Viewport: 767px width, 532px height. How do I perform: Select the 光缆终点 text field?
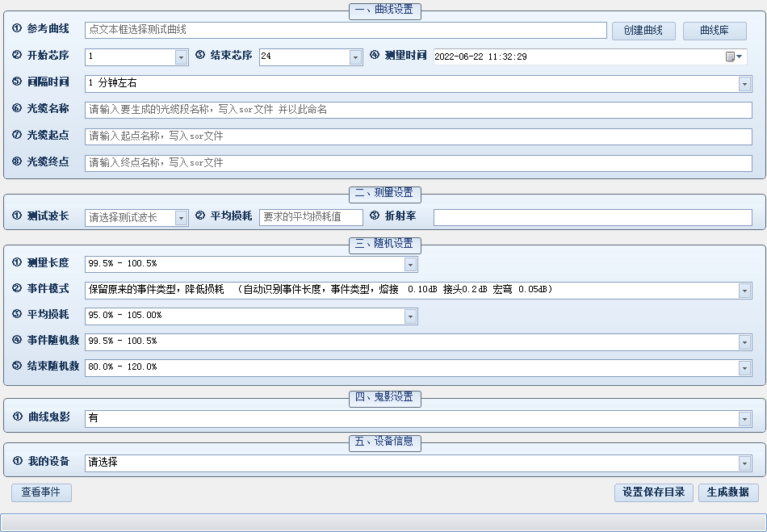[417, 163]
